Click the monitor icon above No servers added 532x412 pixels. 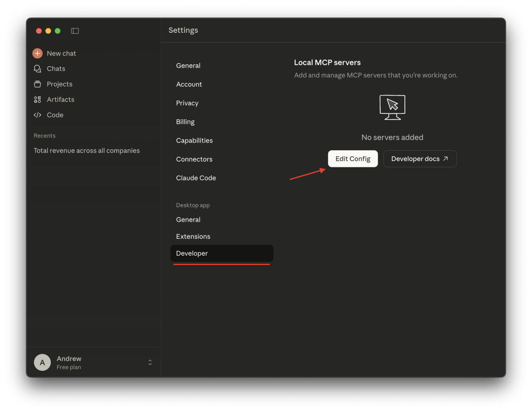(392, 107)
